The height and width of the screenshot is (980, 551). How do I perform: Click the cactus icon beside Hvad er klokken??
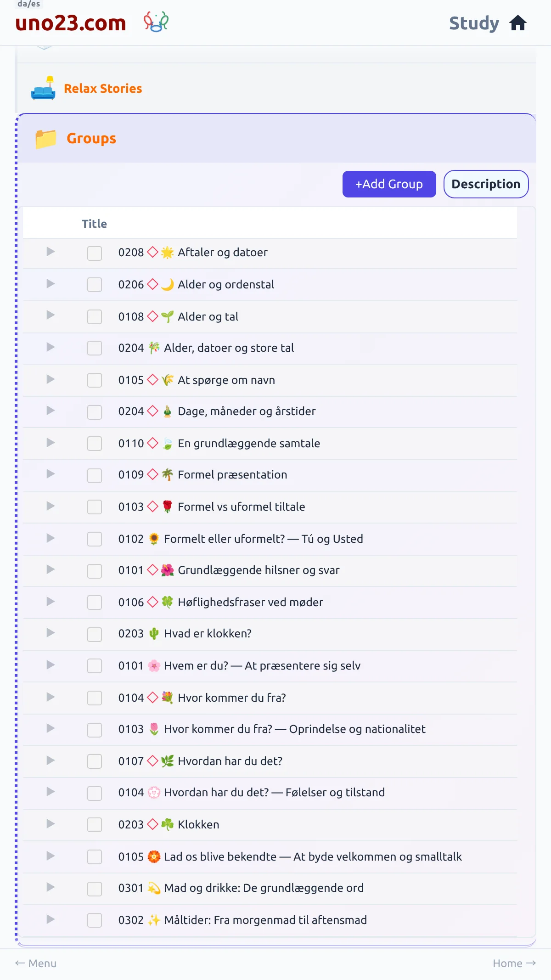tap(154, 634)
